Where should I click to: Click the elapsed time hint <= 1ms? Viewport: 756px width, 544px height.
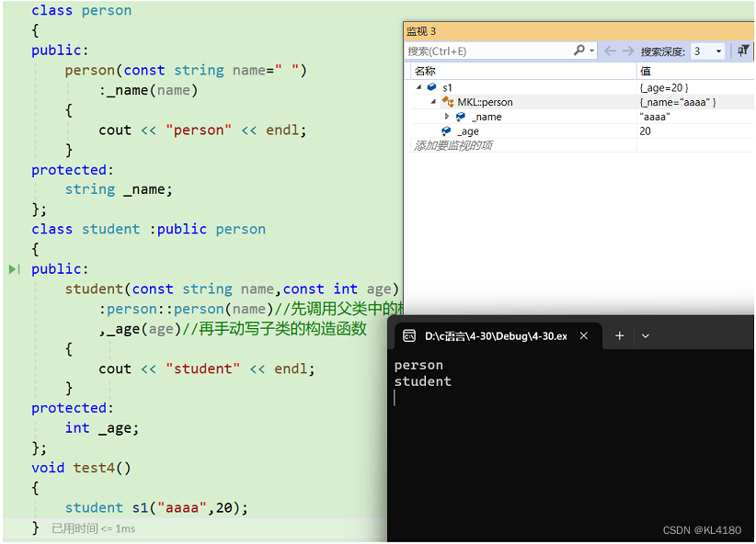(x=94, y=528)
